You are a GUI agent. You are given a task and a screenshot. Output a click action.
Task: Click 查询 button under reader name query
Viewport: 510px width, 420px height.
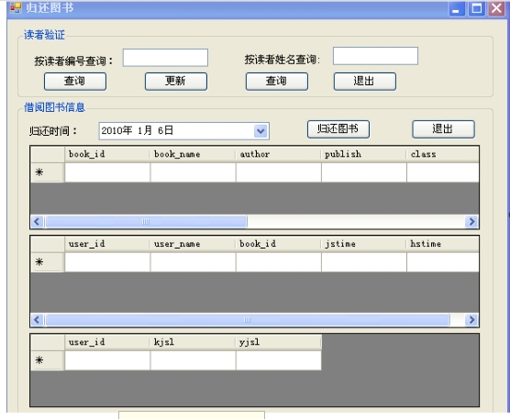pyautogui.click(x=277, y=82)
